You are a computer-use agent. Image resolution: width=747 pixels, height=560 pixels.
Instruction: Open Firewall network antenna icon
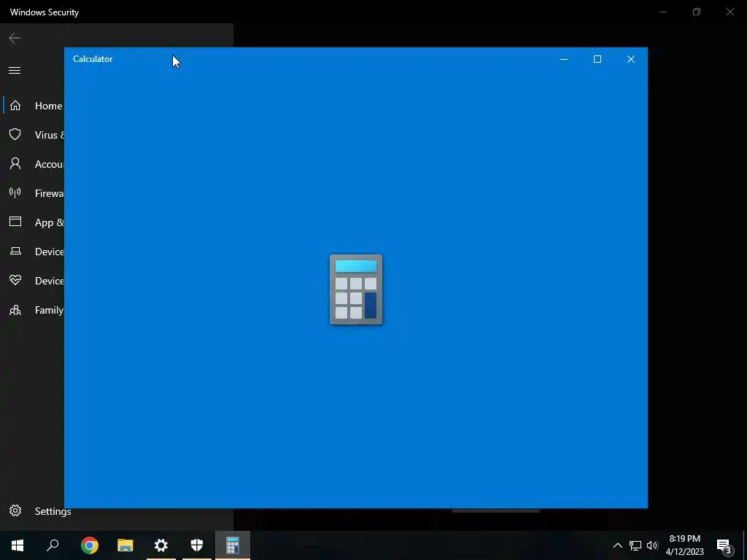pos(15,192)
